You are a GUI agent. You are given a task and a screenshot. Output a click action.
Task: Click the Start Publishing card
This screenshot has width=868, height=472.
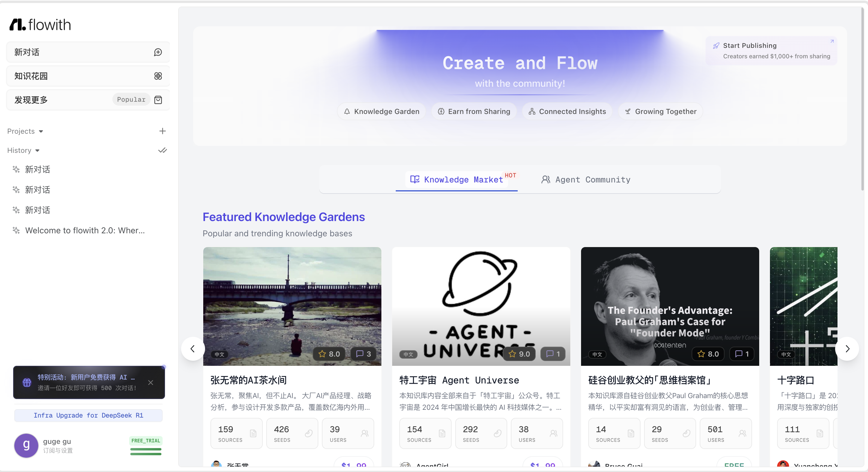771,51
